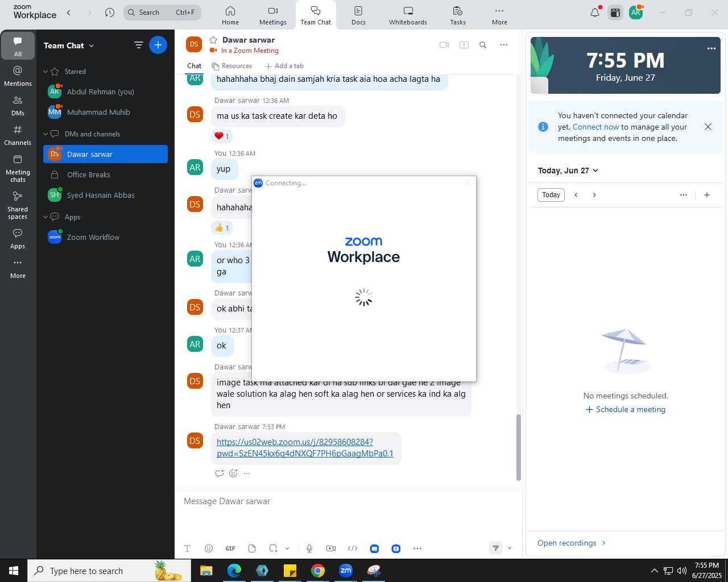
Task: Open the GIF picker
Action: 230,548
